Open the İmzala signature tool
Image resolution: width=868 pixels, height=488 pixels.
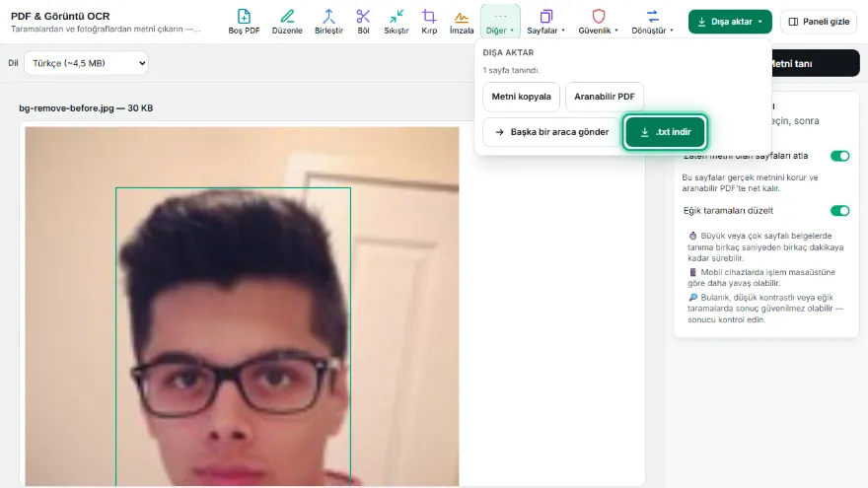[x=462, y=22]
